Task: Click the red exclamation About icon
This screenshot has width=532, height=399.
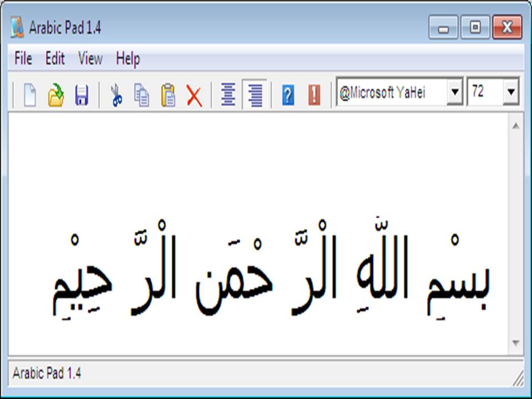Action: click(313, 94)
